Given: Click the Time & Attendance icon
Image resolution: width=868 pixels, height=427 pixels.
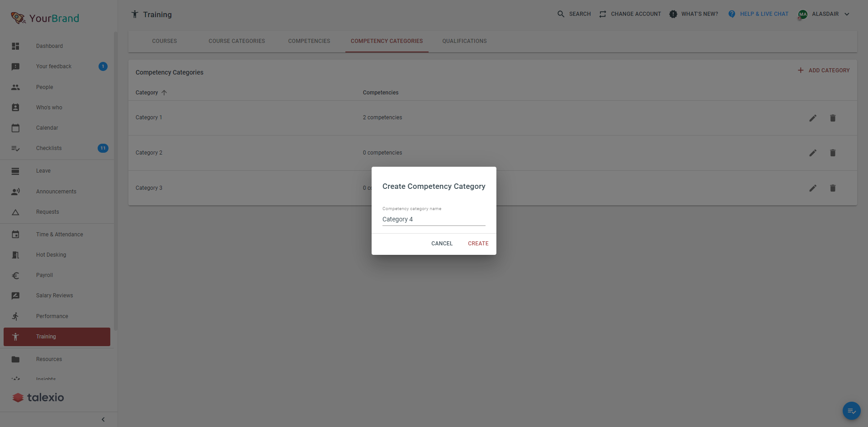Looking at the screenshot, I should 15,235.
